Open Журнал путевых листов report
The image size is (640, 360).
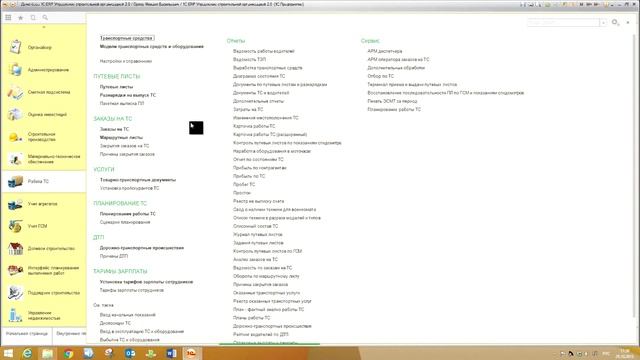(x=258, y=235)
